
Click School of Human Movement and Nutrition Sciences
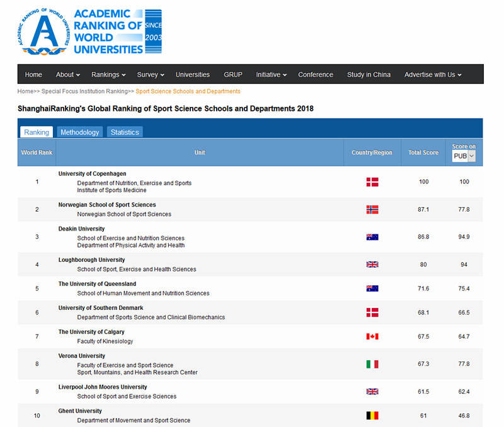(144, 293)
